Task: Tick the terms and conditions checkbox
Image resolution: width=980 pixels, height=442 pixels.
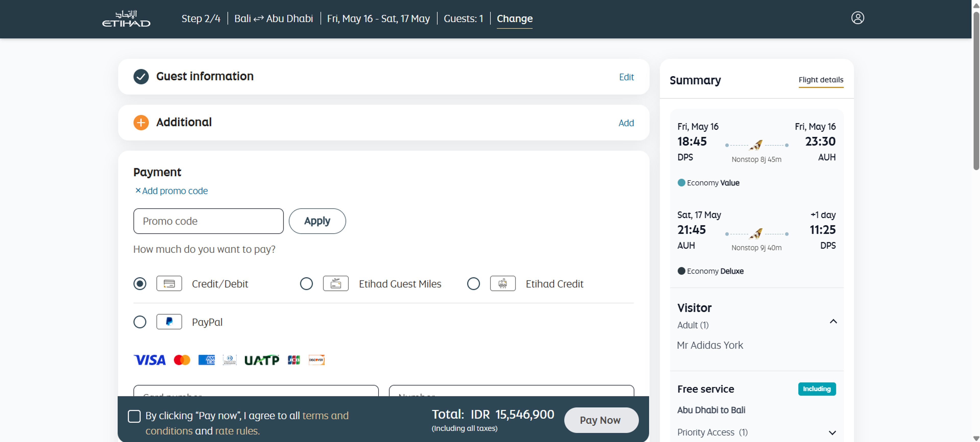Action: coord(134,416)
